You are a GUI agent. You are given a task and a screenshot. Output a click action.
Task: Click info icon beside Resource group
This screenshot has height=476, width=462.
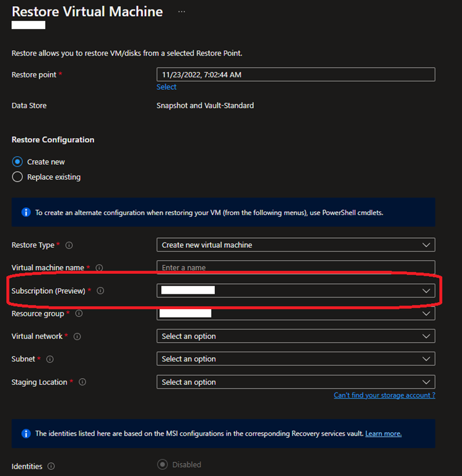[x=79, y=314]
